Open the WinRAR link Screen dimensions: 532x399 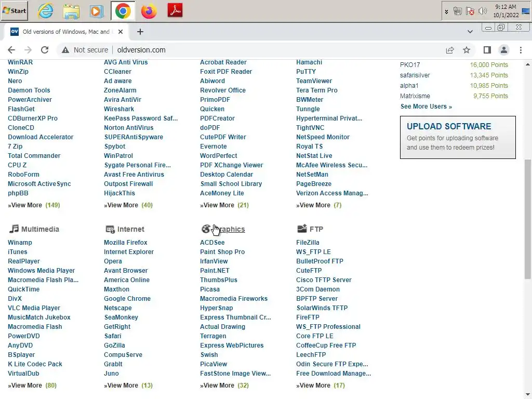(x=20, y=62)
